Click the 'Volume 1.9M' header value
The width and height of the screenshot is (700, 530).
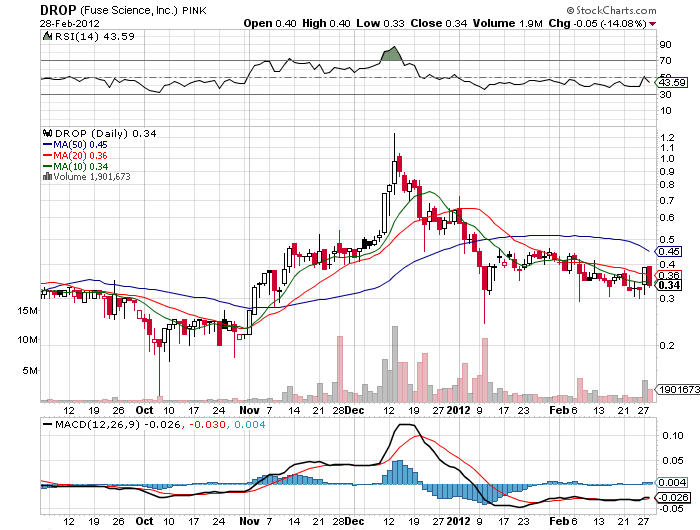(508, 24)
